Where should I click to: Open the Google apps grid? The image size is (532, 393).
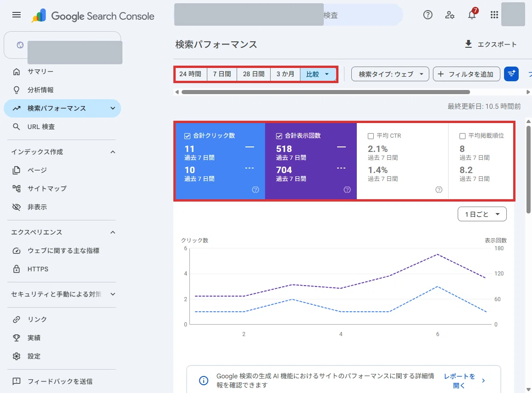[494, 15]
